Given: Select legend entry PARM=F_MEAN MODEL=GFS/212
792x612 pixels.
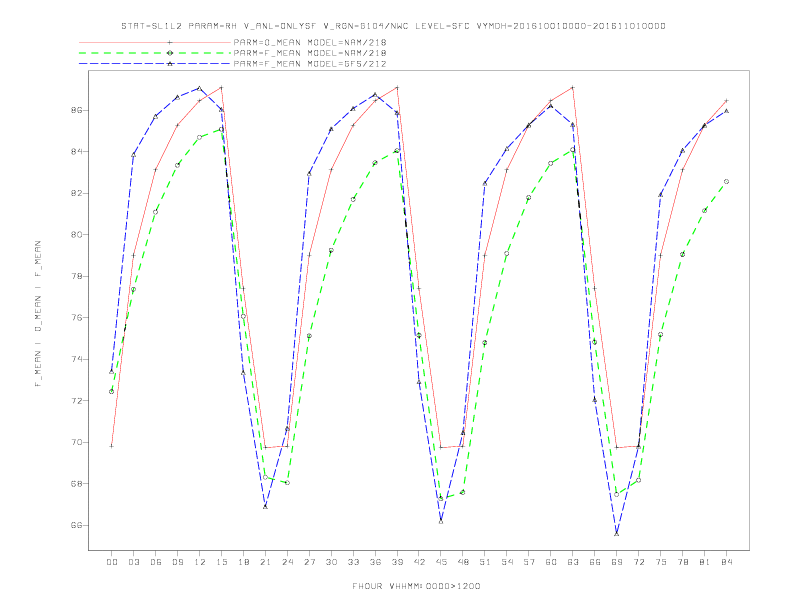Looking at the screenshot, I should point(310,64).
